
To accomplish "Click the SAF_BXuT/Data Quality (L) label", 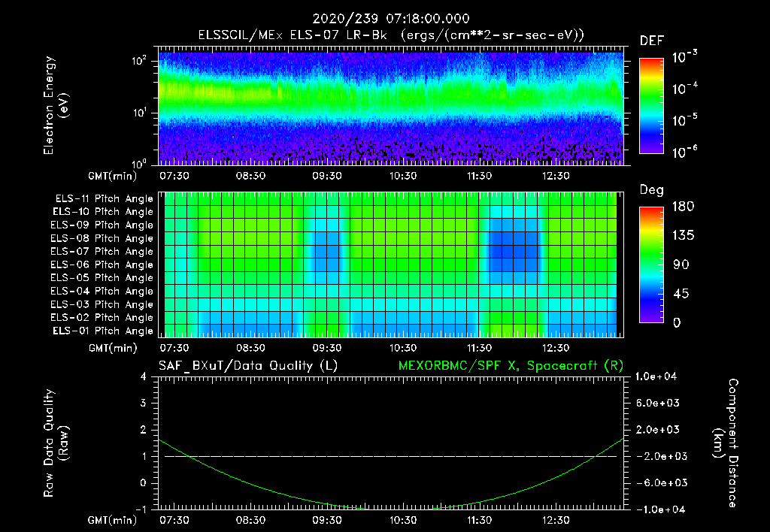I will 248,366.
